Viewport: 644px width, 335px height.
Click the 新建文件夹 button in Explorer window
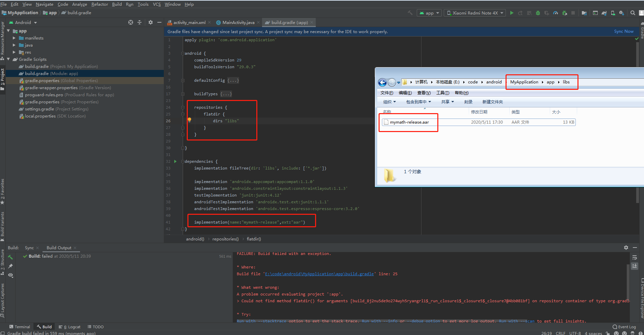point(492,102)
